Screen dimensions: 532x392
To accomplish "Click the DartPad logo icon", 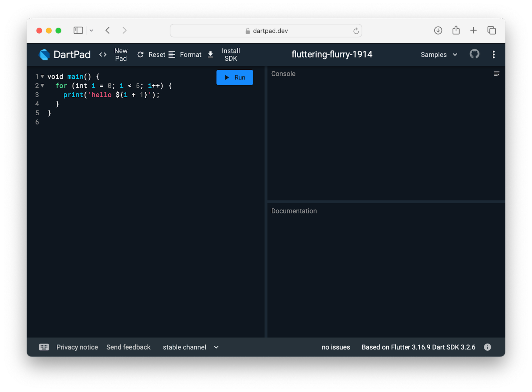I will click(x=44, y=54).
